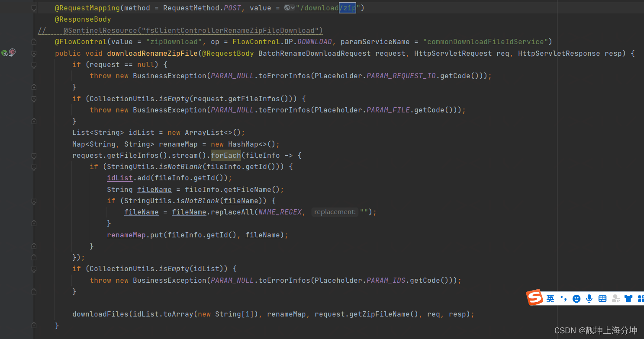Image resolution: width=644 pixels, height=339 pixels.
Task: Click request.getZipFileName() call
Action: 367,314
